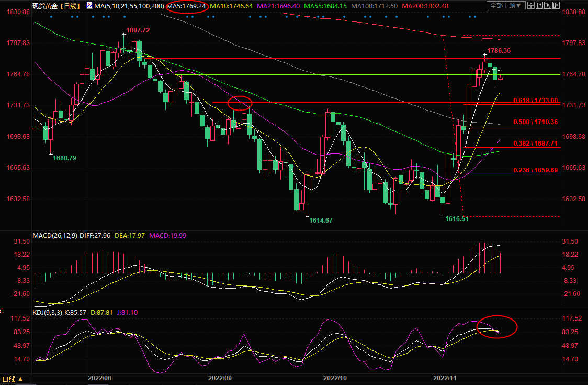Click the small indicator icon before MA(5,10,21…)
The image size is (588, 385).
[89, 6]
